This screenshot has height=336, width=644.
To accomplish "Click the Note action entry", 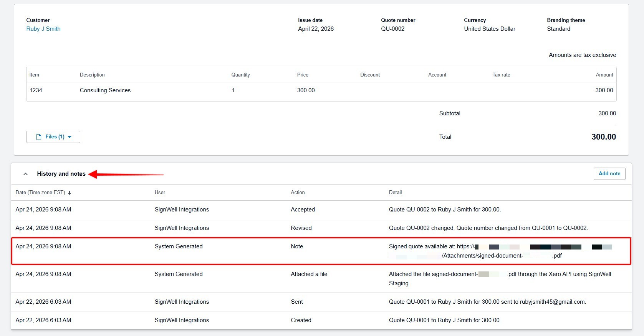I will 297,246.
